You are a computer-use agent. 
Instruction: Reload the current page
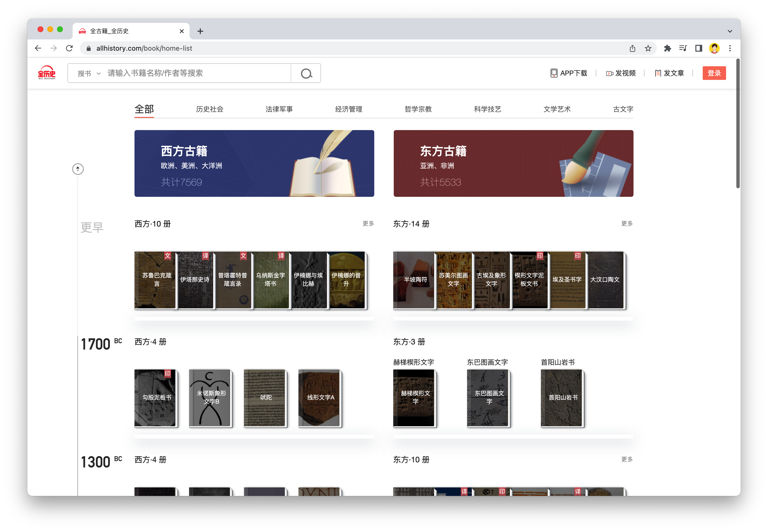pos(69,48)
